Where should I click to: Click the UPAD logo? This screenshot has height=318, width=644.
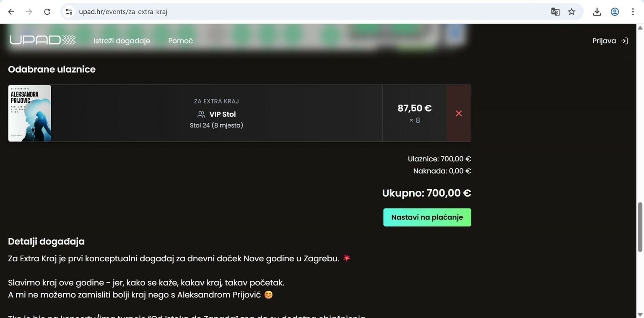click(43, 40)
